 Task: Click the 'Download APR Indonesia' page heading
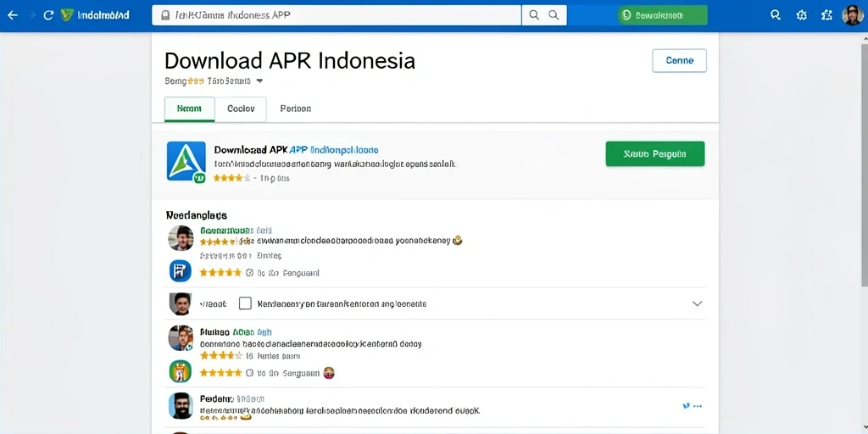(290, 60)
